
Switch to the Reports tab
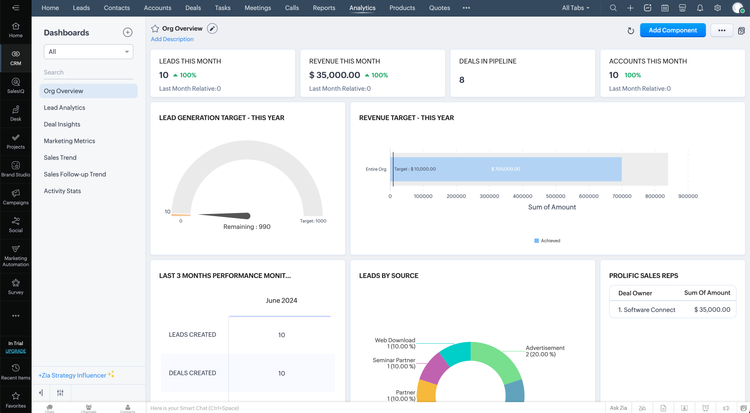click(323, 8)
